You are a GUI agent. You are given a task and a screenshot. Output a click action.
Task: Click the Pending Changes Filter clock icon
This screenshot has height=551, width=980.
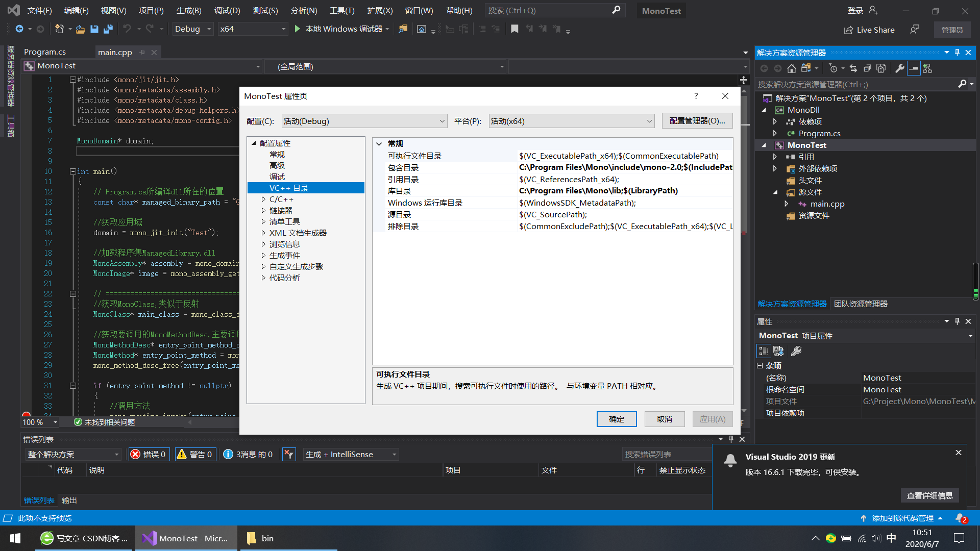pos(833,68)
